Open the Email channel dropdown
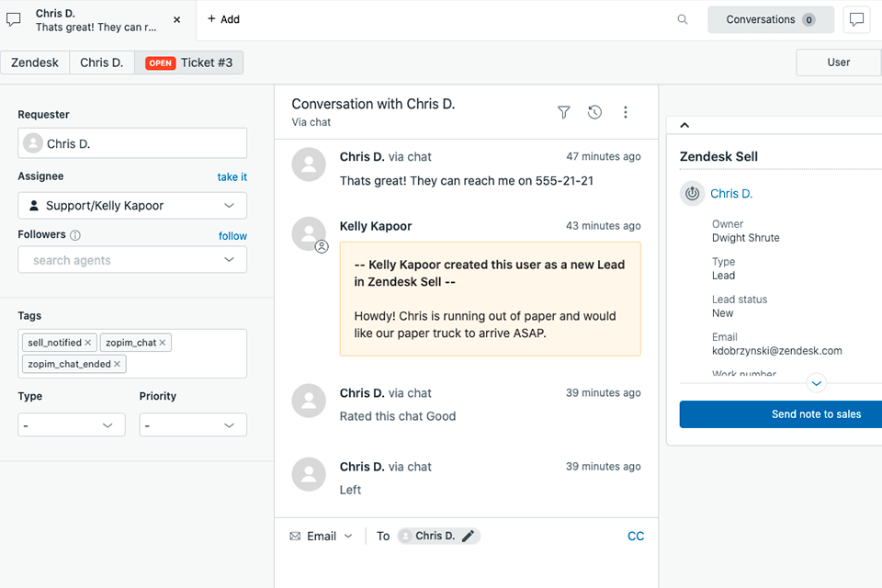The width and height of the screenshot is (882, 588). tap(321, 537)
